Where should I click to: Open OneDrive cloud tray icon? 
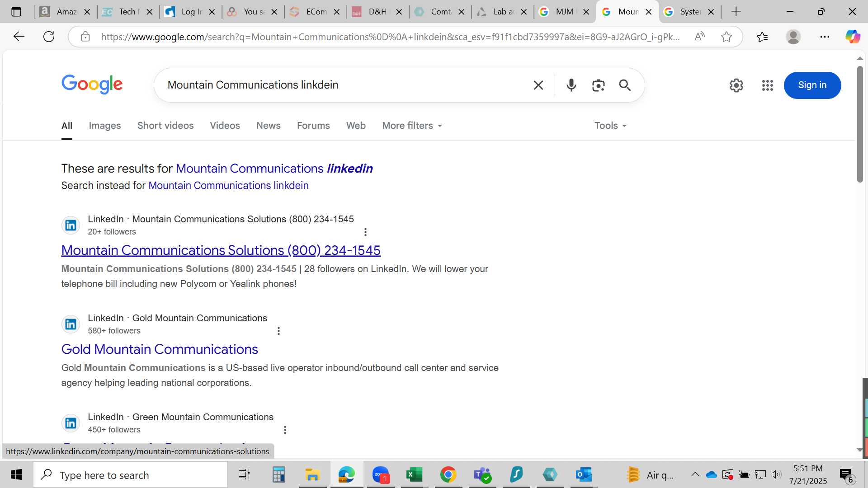click(712, 474)
